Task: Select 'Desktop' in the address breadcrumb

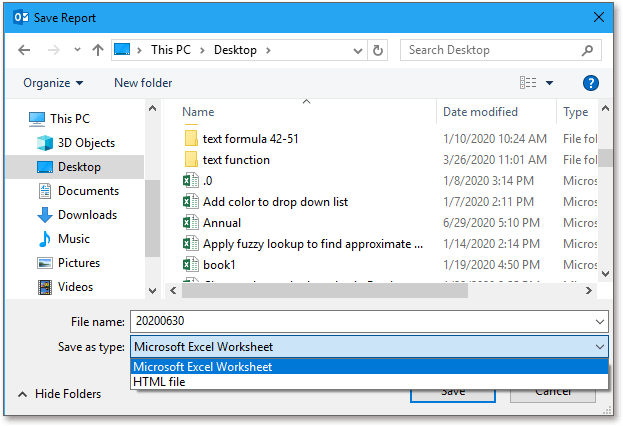Action: [x=235, y=50]
